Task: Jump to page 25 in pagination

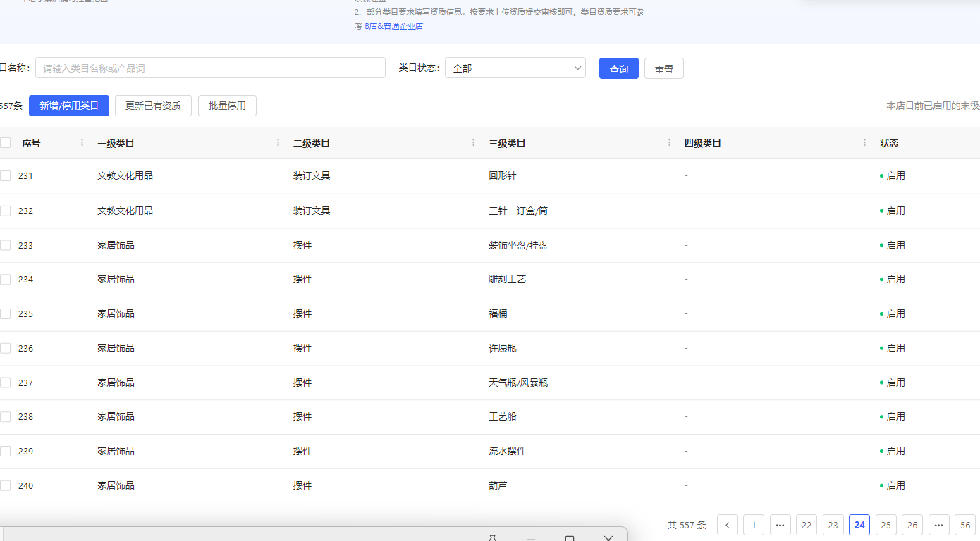Action: point(886,525)
